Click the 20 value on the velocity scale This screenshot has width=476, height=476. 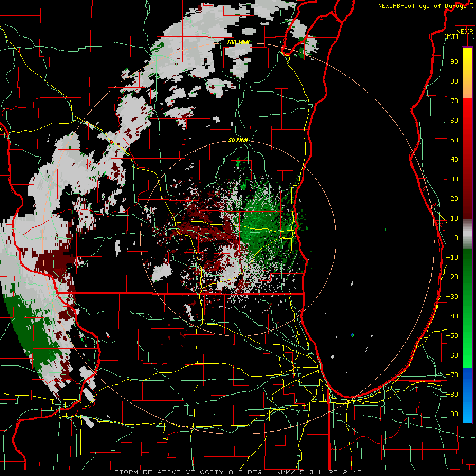tap(454, 199)
